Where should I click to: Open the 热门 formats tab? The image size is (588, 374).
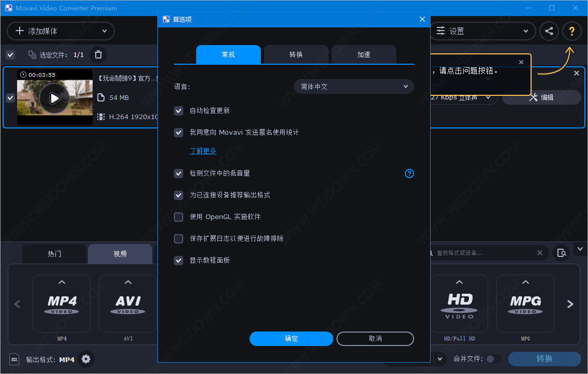click(x=54, y=254)
